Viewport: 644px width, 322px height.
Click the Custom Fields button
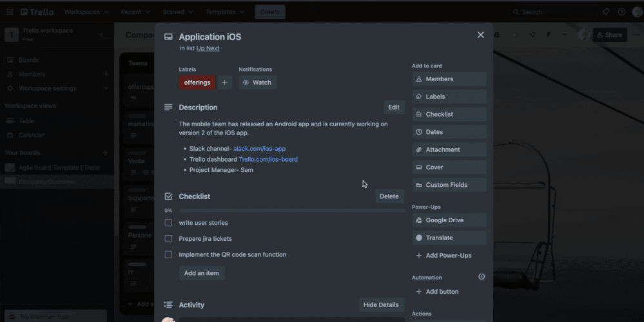(x=449, y=185)
